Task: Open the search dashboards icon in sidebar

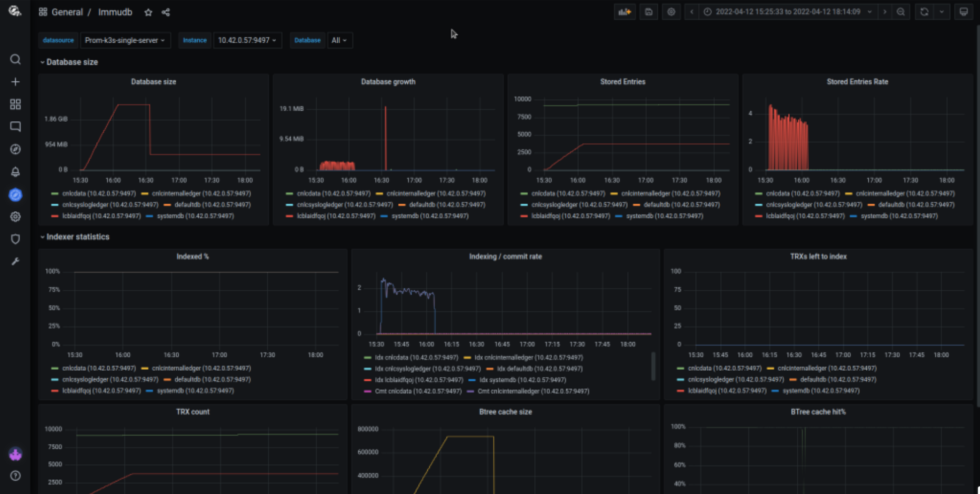Action: coord(15,59)
